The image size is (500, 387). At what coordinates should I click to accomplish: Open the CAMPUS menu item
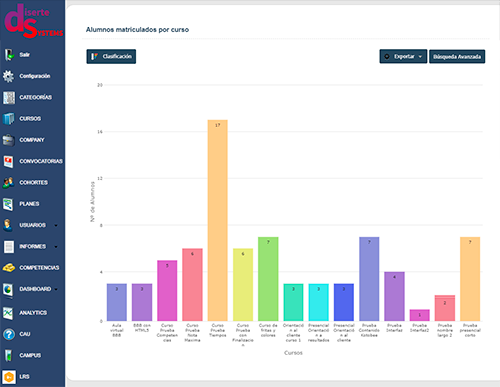coord(30,355)
